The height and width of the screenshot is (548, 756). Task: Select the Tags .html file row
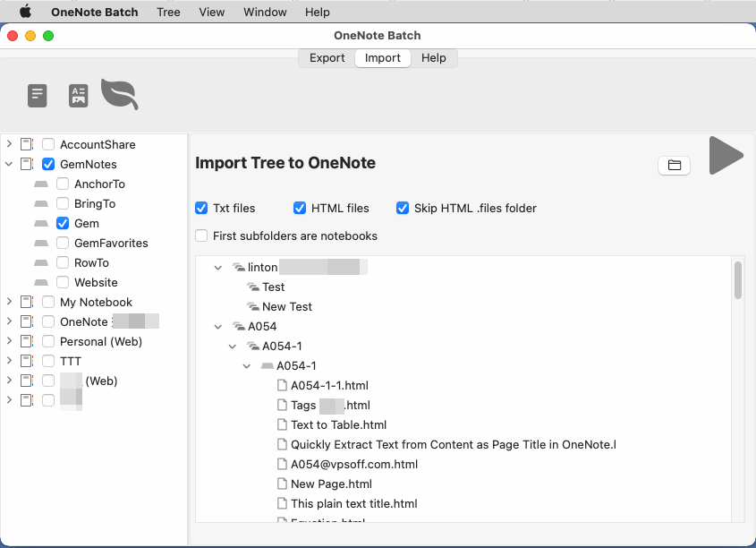[330, 406]
